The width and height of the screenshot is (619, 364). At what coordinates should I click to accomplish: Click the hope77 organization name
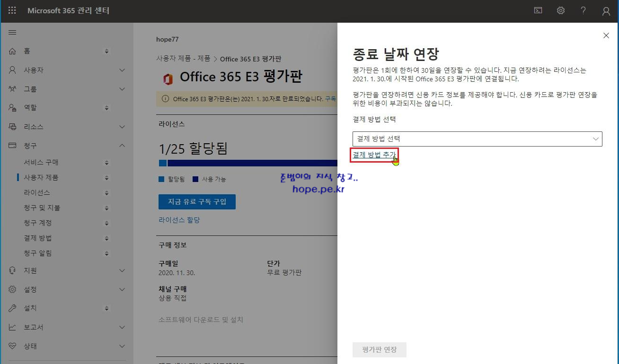168,39
